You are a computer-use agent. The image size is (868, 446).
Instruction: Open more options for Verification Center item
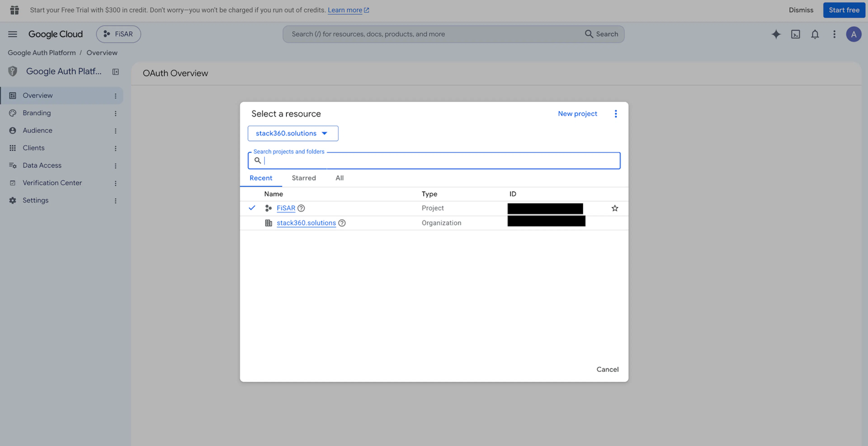(116, 183)
